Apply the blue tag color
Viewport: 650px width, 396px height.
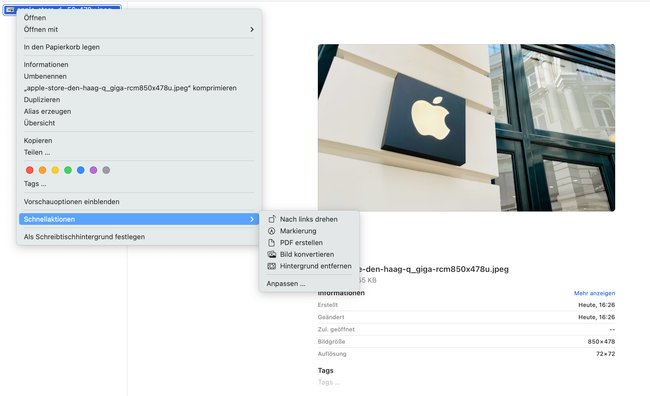point(81,170)
